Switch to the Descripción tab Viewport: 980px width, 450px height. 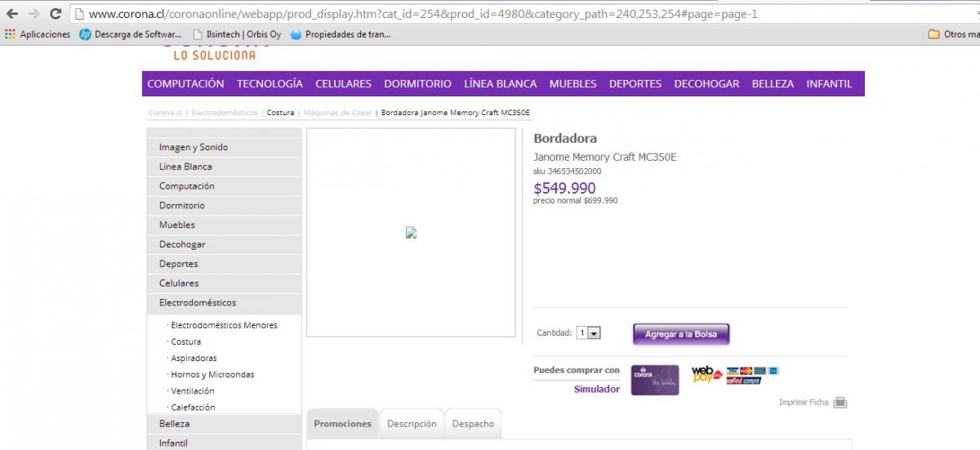(412, 424)
